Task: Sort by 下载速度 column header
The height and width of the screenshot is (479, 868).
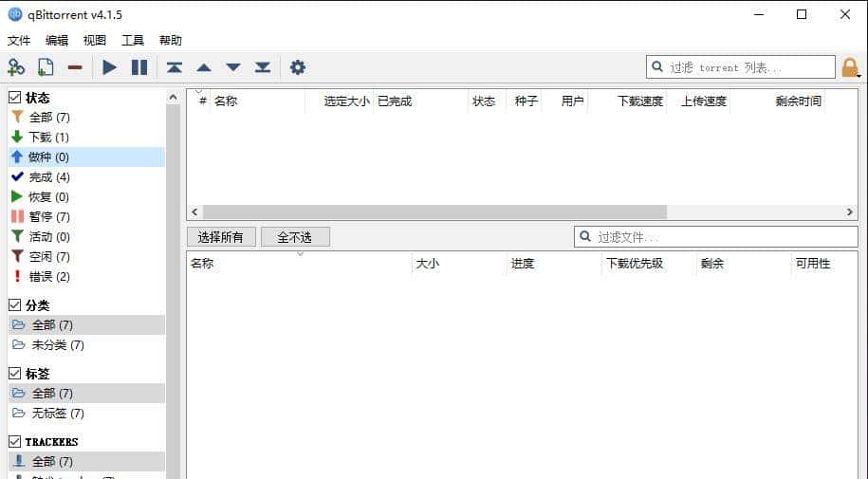Action: pyautogui.click(x=627, y=101)
